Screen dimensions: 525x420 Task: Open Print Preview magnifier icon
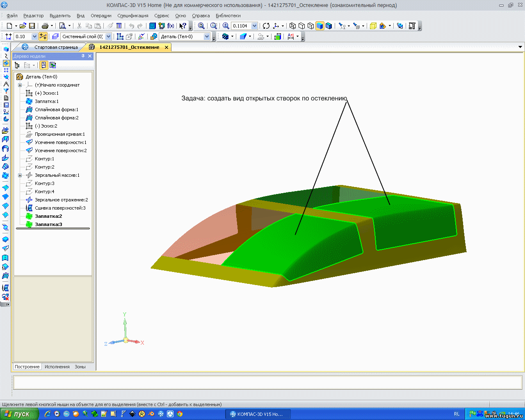tap(62, 26)
